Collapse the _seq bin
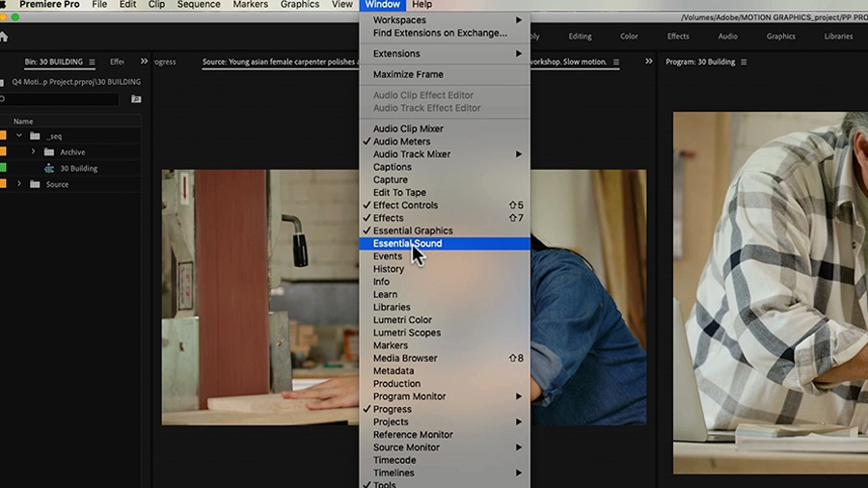This screenshot has height=488, width=868. point(19,136)
